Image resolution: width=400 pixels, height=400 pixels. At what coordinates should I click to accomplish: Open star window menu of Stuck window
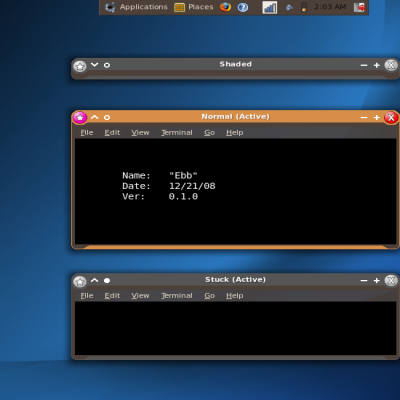pyautogui.click(x=80, y=282)
